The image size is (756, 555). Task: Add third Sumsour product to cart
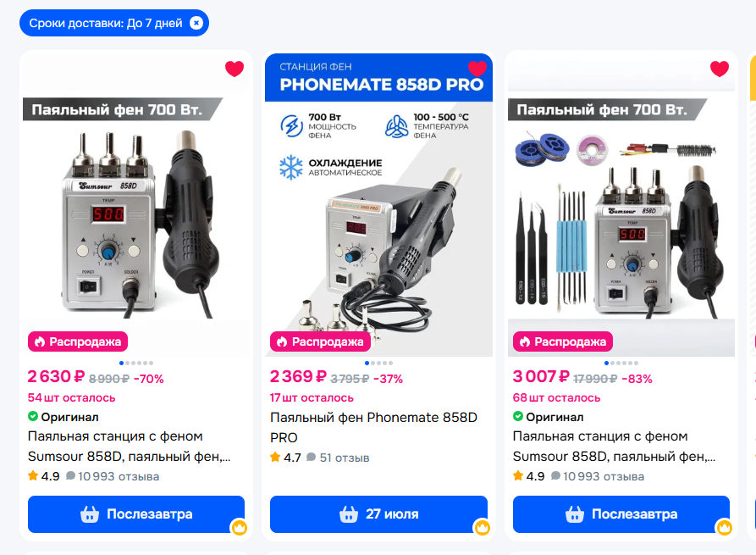tap(621, 514)
